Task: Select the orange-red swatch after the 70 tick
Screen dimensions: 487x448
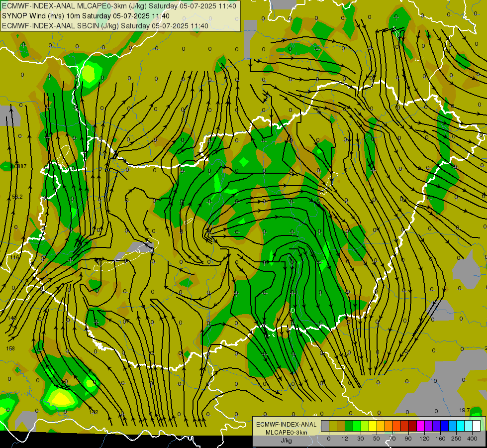Action: [397, 426]
